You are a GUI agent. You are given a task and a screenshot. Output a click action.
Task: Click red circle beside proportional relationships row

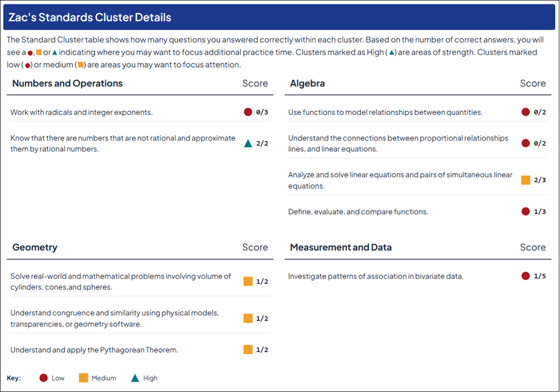[526, 143]
